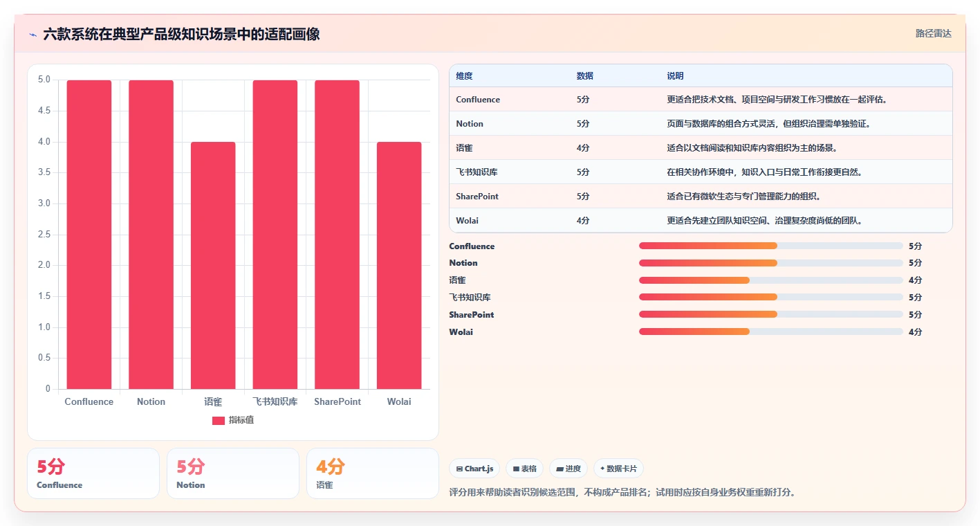Viewport: 980px width, 526px height.
Task: Click the 语雀 progress bar
Action: [771, 280]
